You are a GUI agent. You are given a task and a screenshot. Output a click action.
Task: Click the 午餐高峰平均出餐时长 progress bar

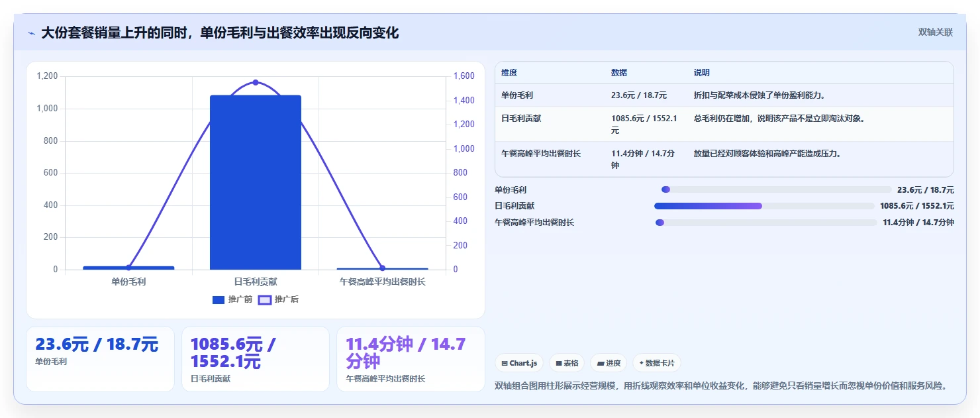pos(766,223)
